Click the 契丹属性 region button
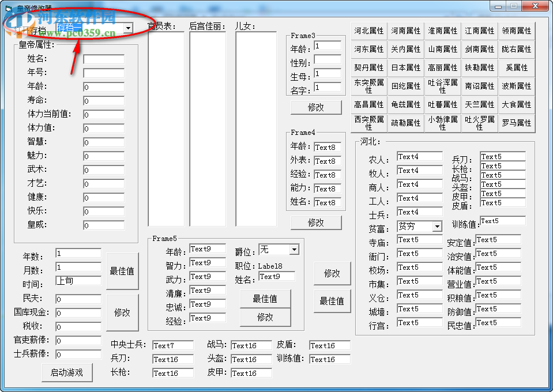 point(368,67)
